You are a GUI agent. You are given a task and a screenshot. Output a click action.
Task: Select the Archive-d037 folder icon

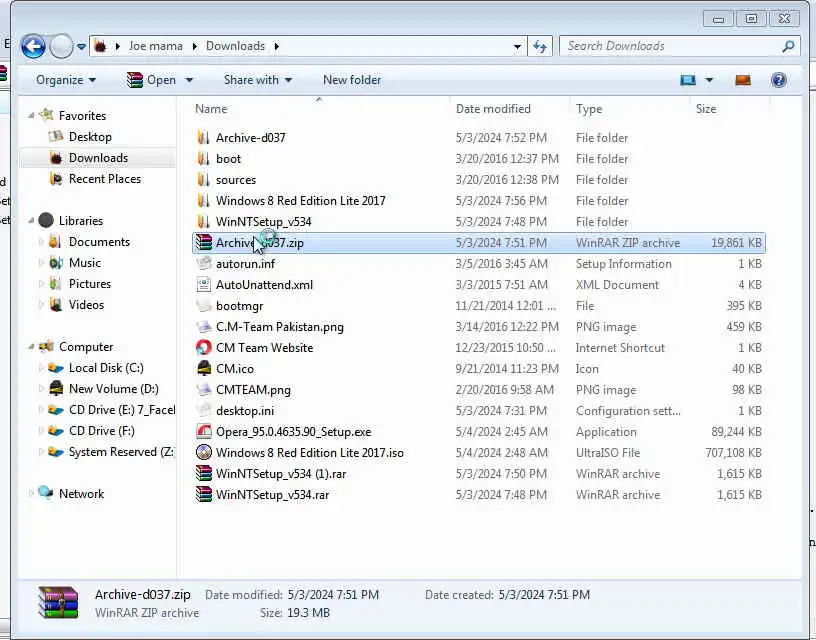(203, 138)
